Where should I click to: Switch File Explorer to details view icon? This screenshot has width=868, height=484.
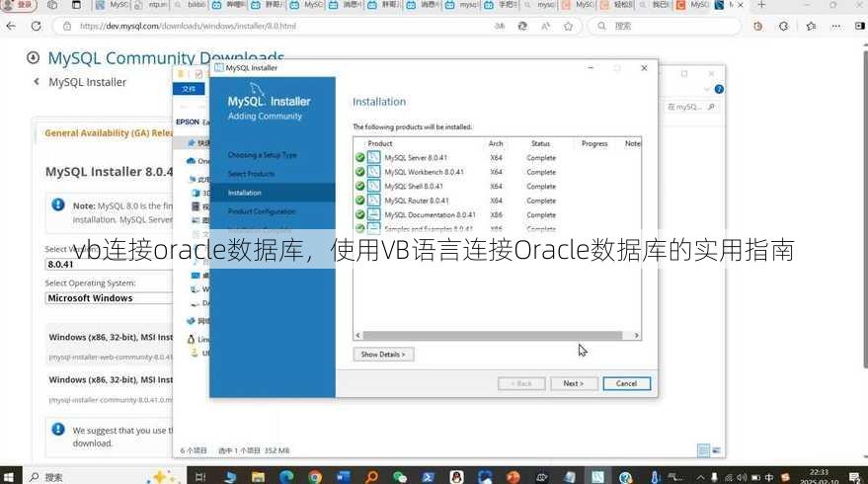point(704,450)
